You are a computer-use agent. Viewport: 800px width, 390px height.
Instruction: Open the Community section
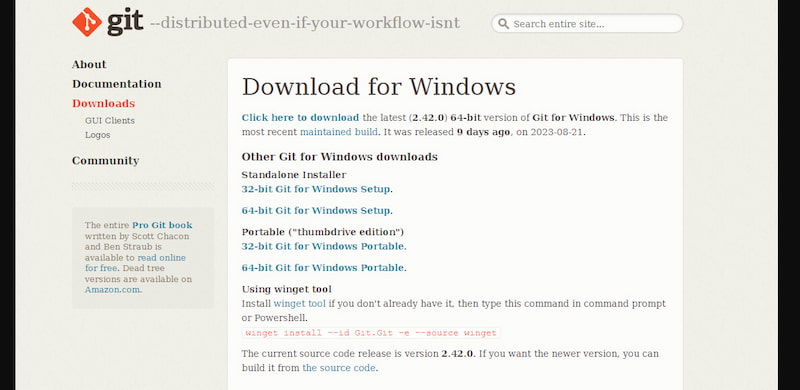[x=106, y=160]
